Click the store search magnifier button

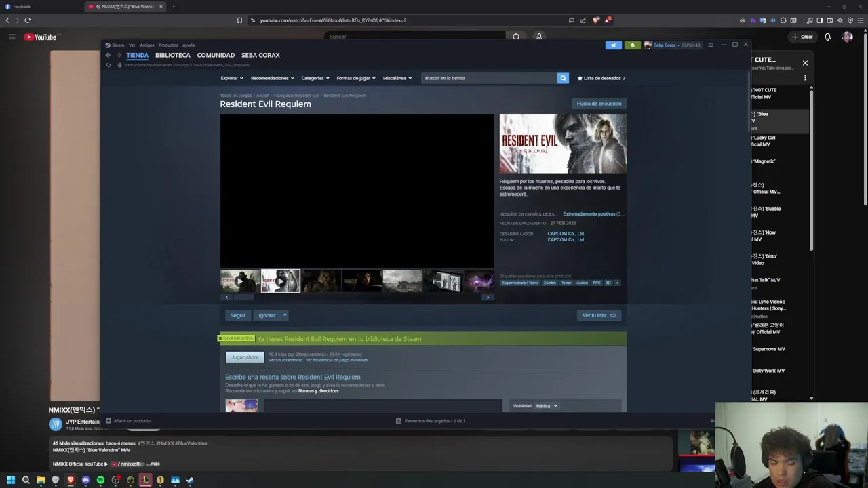pos(563,78)
